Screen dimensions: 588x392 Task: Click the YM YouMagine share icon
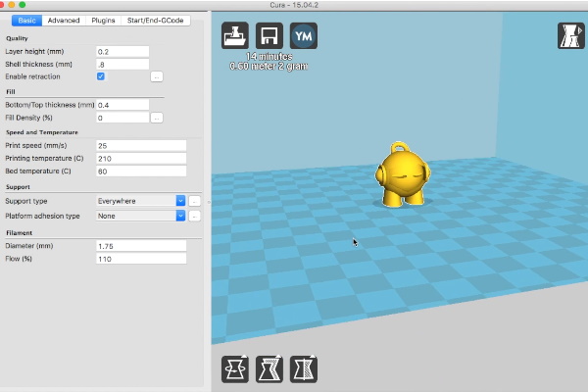tap(304, 36)
